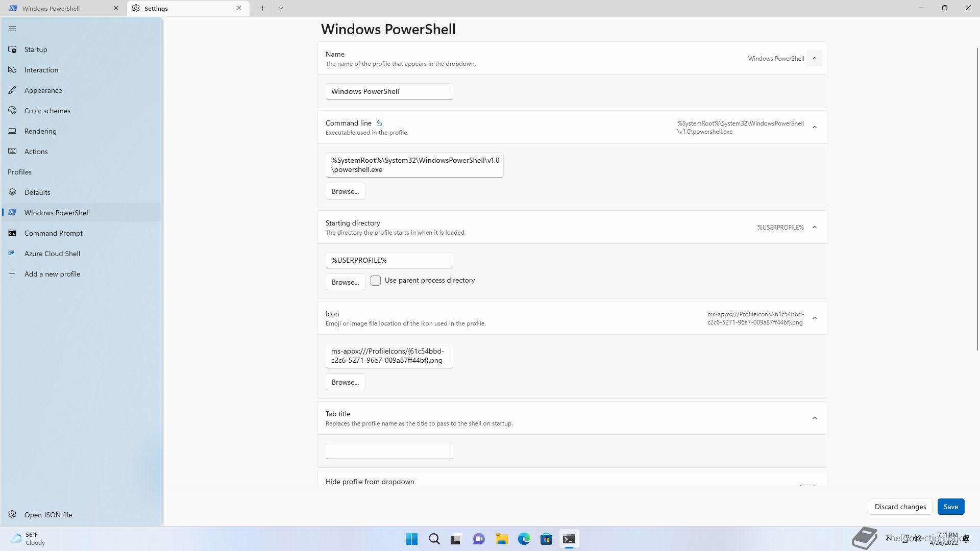Screen dimensions: 980x551
Task: Edit the profile Name field
Action: (389, 91)
